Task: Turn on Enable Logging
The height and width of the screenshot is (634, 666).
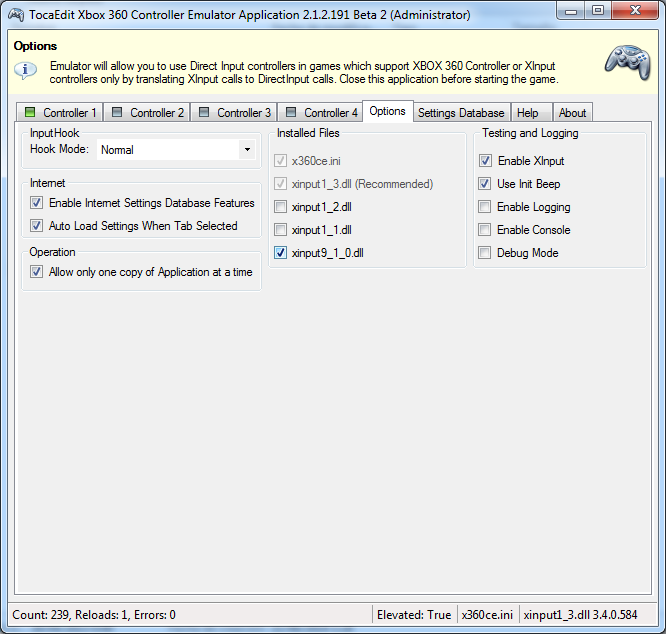Action: 485,207
